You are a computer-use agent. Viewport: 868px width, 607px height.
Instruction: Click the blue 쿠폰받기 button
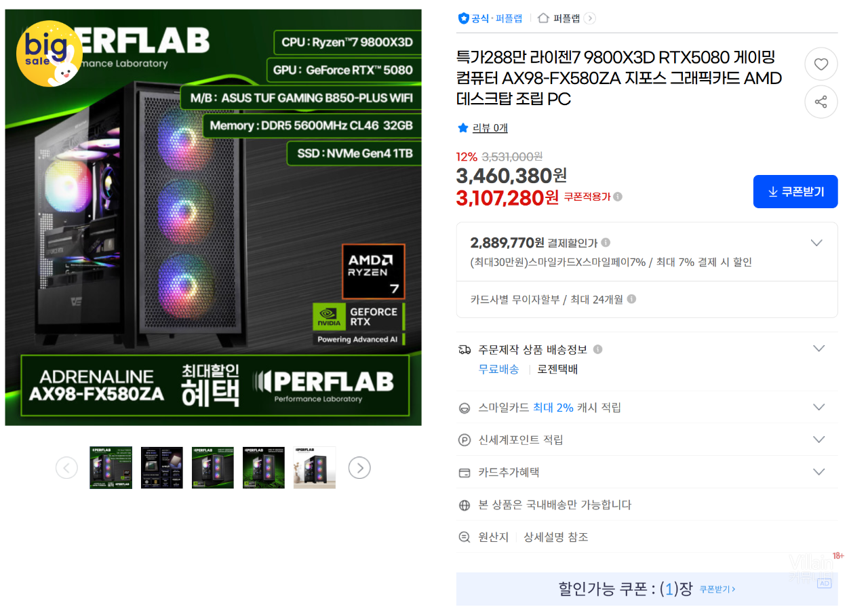(x=795, y=192)
